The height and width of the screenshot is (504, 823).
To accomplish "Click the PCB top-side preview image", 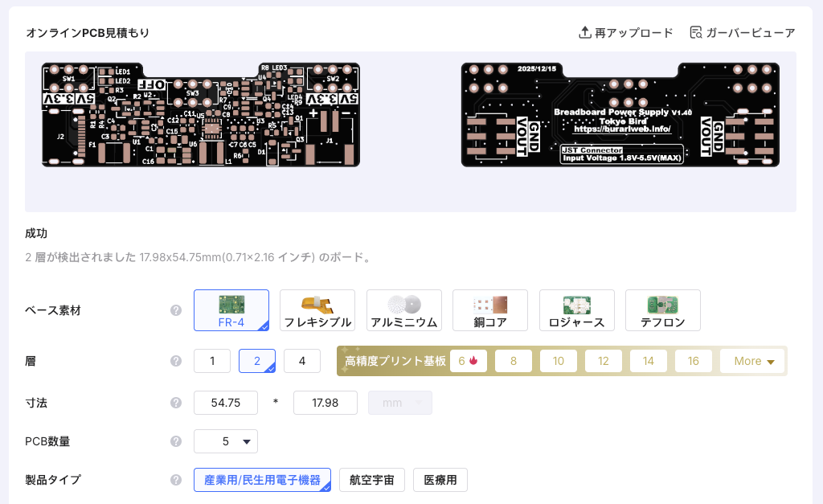I will tap(201, 115).
